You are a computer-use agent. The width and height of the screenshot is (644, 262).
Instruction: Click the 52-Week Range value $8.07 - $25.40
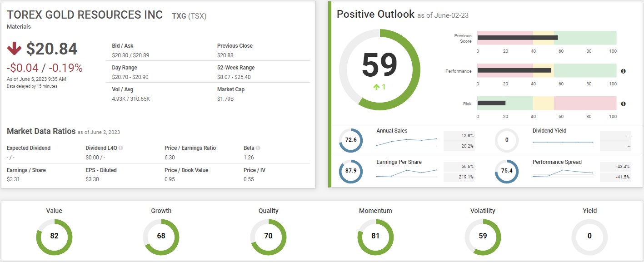coord(234,77)
